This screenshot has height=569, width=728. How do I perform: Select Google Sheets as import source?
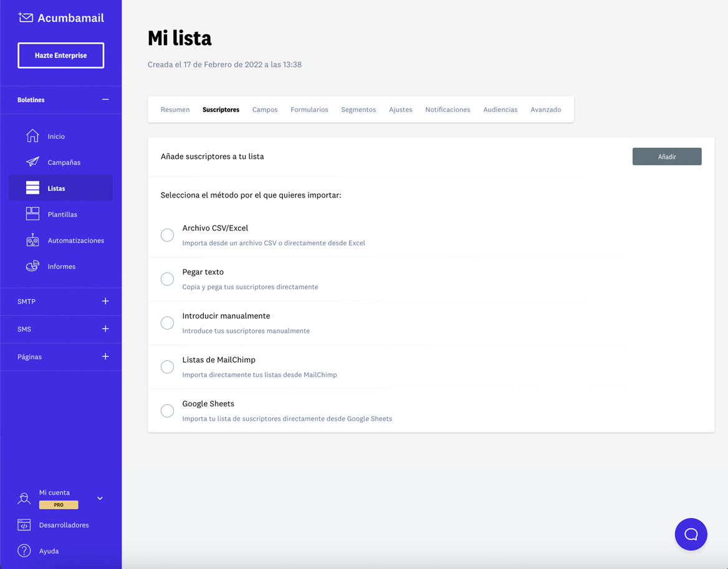(x=167, y=411)
